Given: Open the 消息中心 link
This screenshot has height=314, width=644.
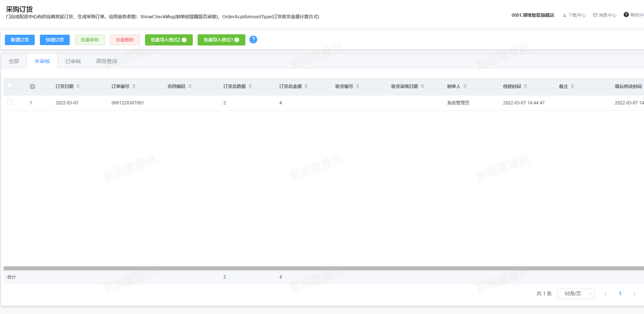Looking at the screenshot, I should (x=605, y=15).
